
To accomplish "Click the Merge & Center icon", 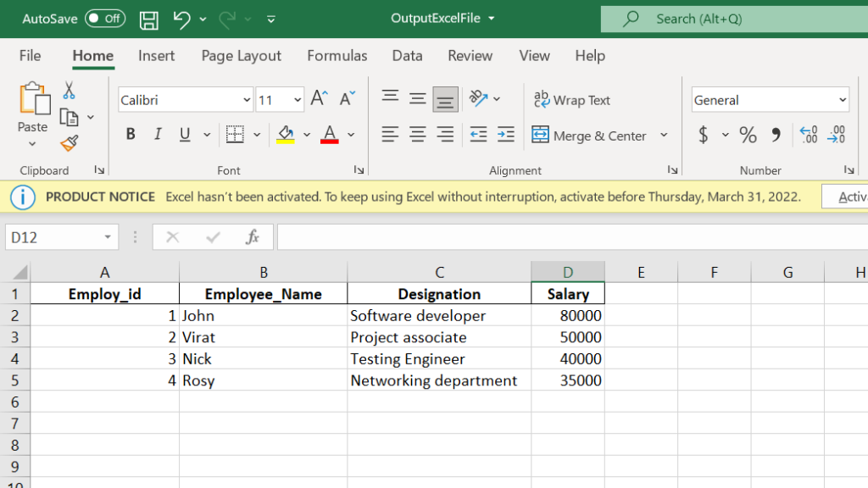I will [540, 136].
